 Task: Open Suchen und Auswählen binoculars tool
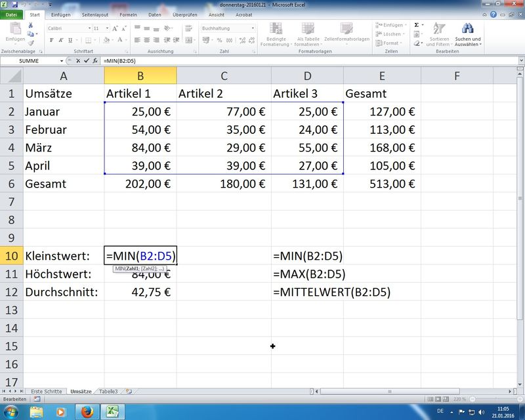[467, 35]
